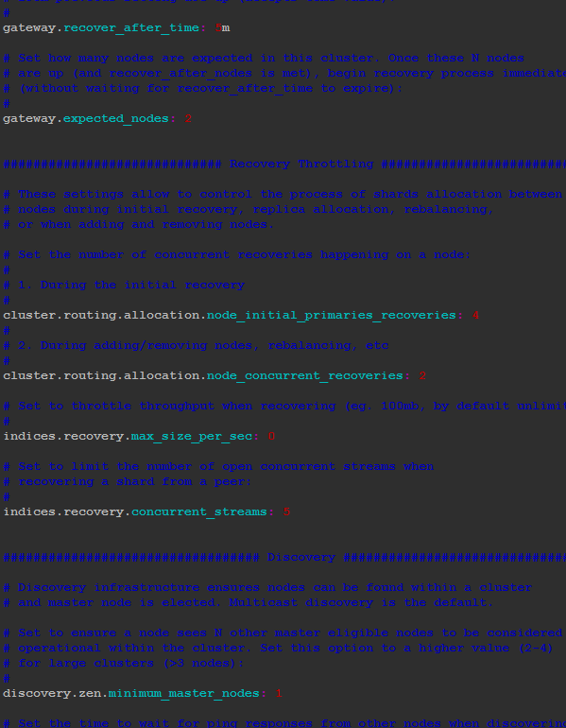Screen dimensions: 566x728
Task: Click comment 'for large clusters (>3 nodes):'
Action: pos(130,663)
